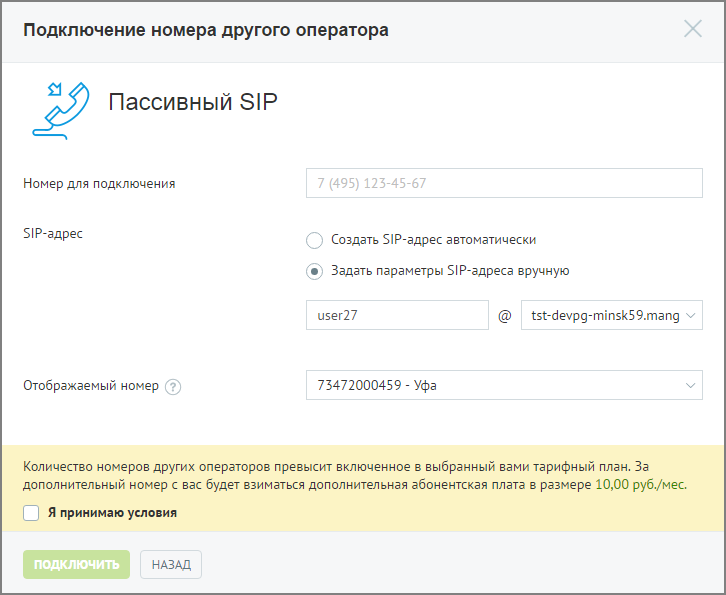726x595 pixels.
Task: Close the operator number connection dialog
Action: click(x=693, y=29)
